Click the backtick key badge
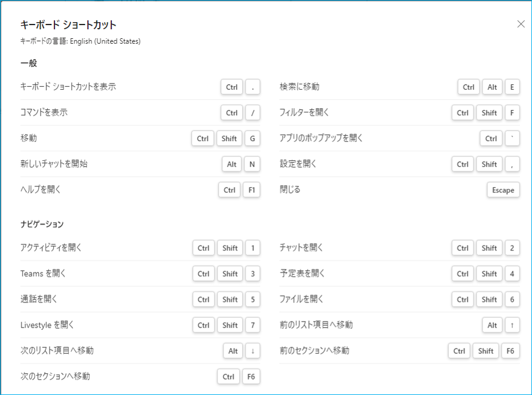The height and width of the screenshot is (395, 532). coord(512,139)
